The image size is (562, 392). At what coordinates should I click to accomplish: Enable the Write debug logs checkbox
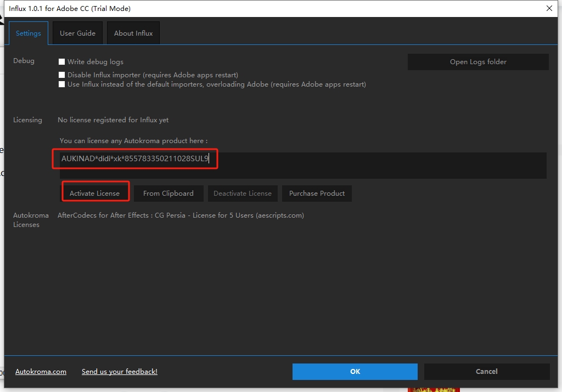point(61,62)
